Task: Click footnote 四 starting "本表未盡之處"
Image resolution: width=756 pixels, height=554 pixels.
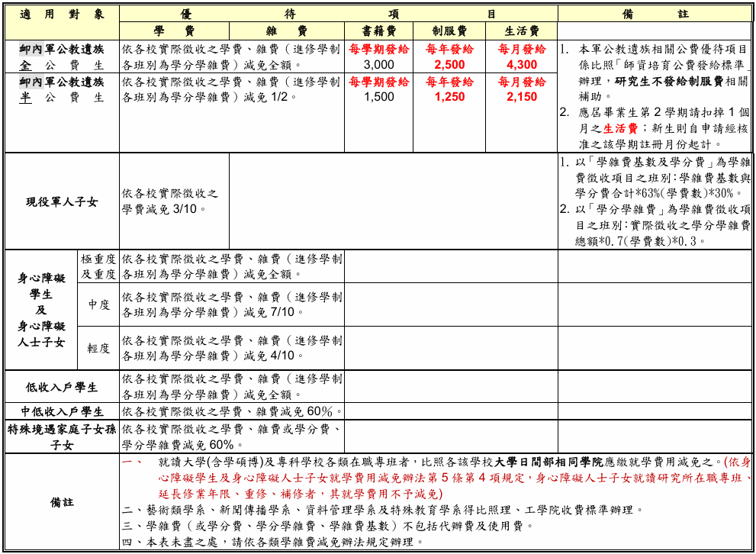Action: tap(272, 542)
